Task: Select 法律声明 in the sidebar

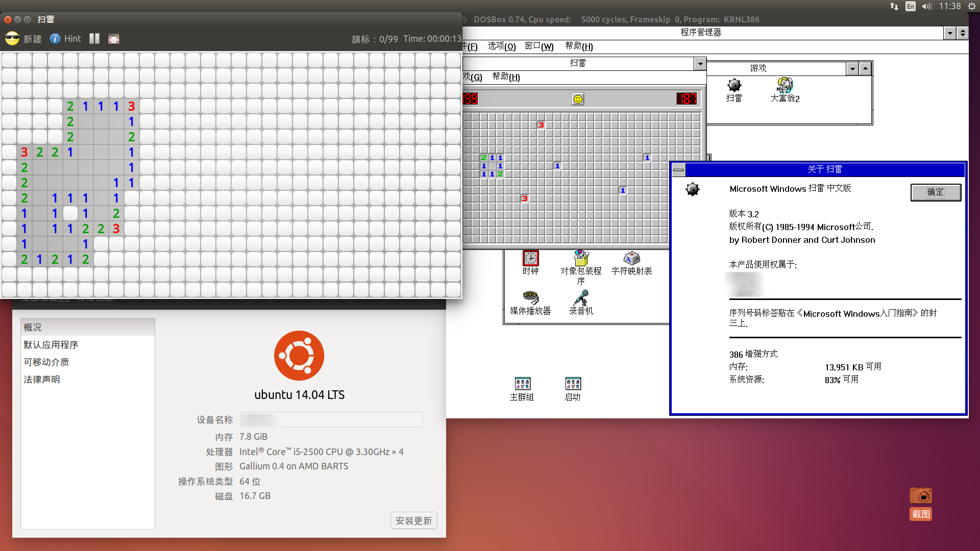Action: [x=88, y=380]
